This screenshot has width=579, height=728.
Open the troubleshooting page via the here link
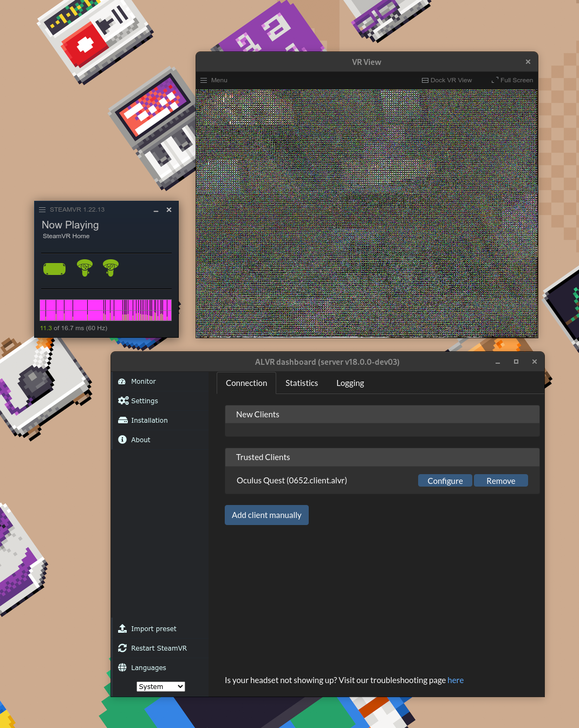456,680
